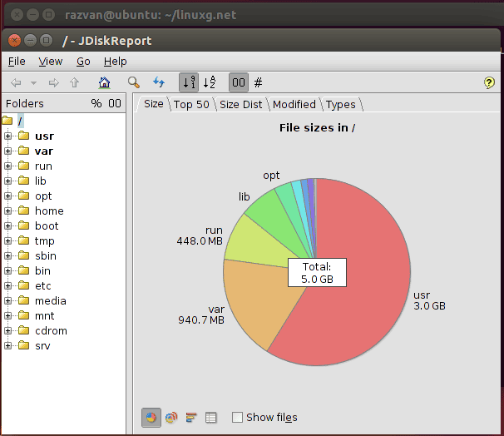Screen dimensions: 504x436
Task: Select the pie chart view
Action: [151, 418]
